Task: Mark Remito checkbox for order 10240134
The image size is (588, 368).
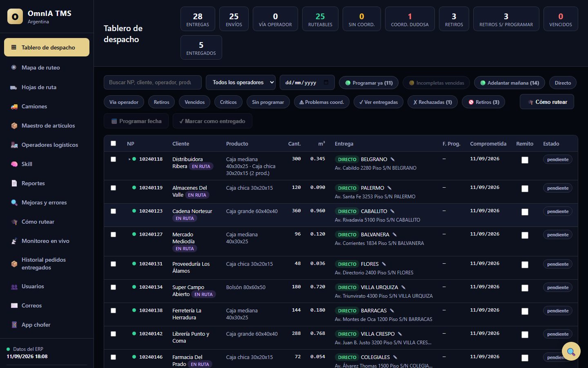Action: [525, 288]
